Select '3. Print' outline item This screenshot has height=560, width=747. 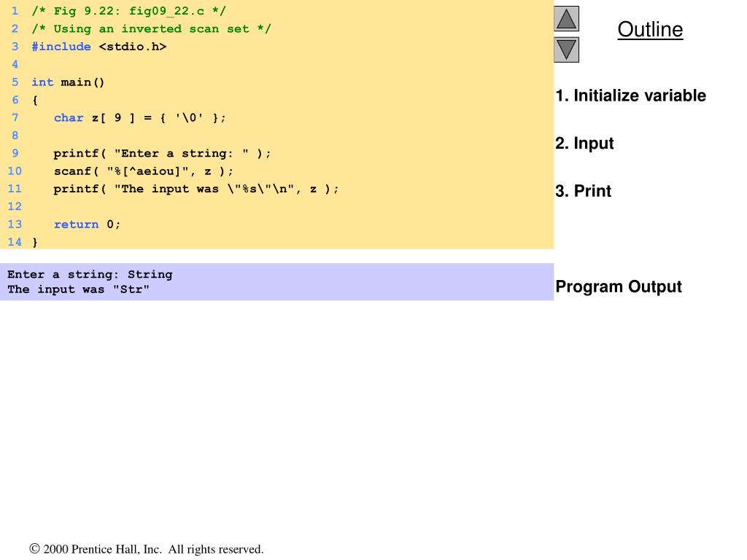tap(583, 191)
